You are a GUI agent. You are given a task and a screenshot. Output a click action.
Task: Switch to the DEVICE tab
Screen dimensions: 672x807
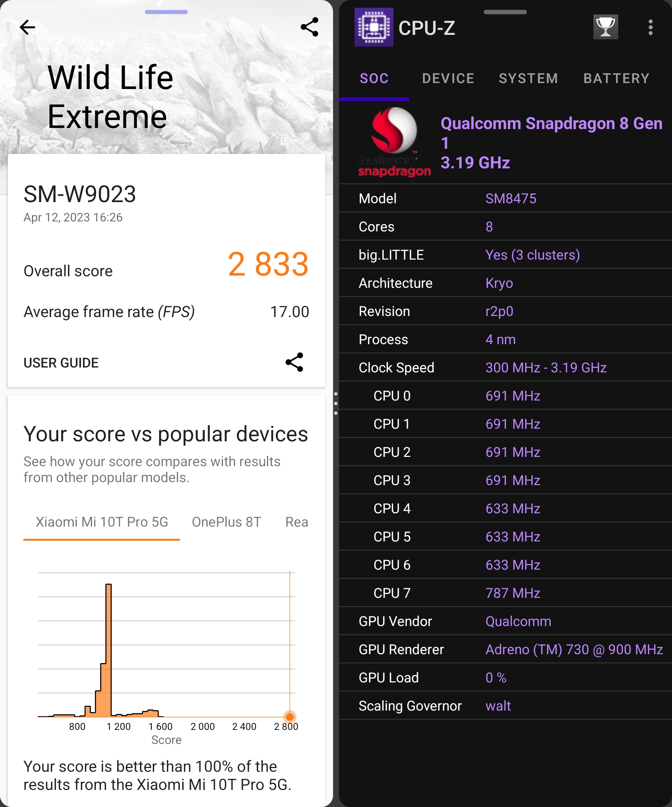point(448,78)
